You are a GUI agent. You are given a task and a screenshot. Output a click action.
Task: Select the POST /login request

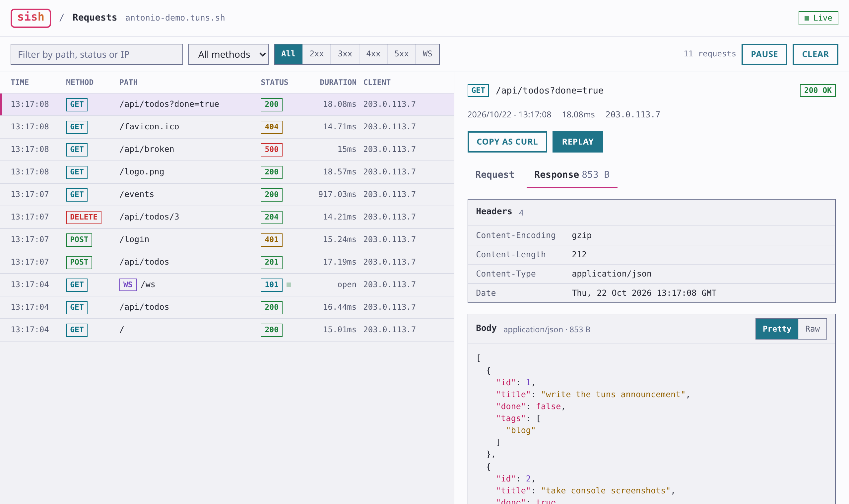[x=227, y=240]
